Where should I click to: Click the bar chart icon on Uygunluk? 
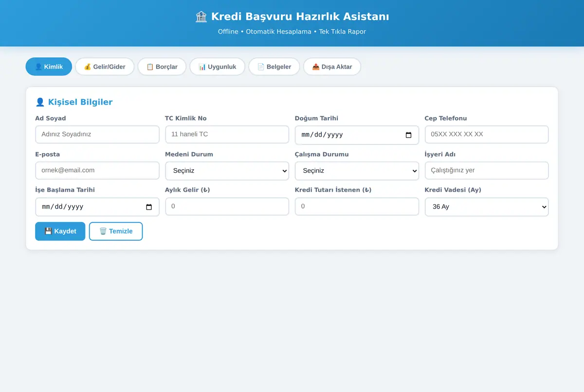pyautogui.click(x=202, y=67)
